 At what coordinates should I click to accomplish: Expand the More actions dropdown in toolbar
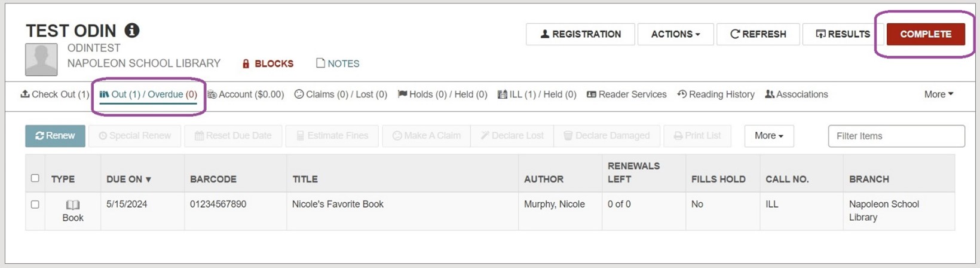click(769, 136)
